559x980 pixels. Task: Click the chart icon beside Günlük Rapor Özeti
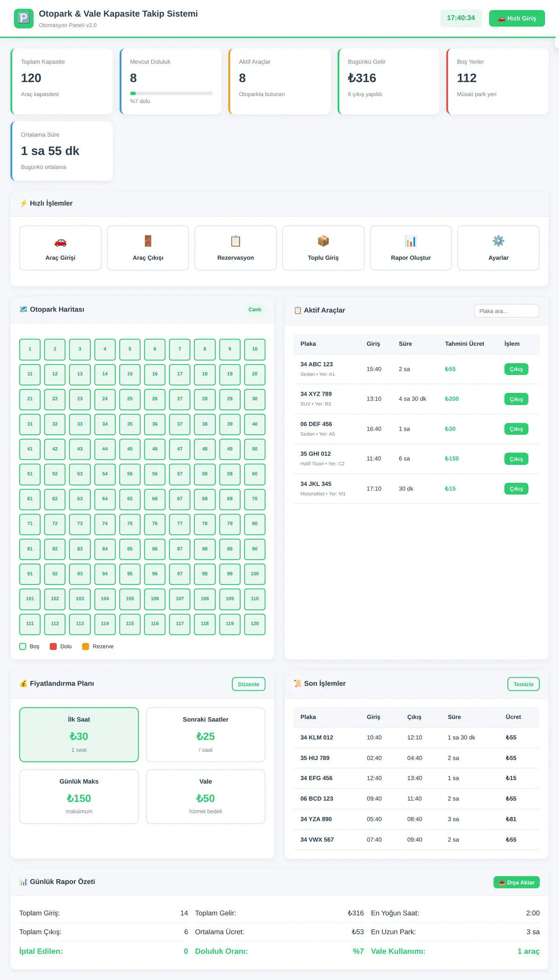[23, 882]
